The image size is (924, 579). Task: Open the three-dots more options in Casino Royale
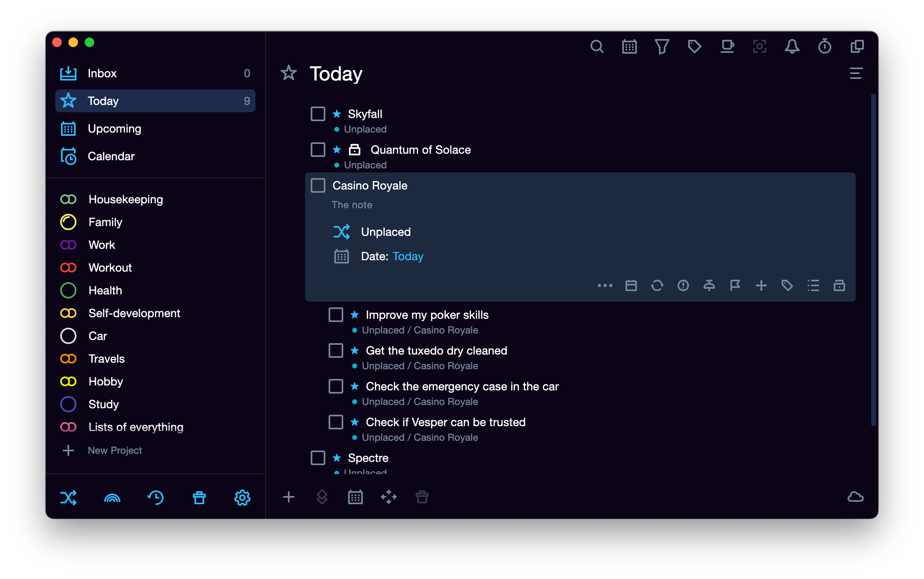pyautogui.click(x=605, y=286)
